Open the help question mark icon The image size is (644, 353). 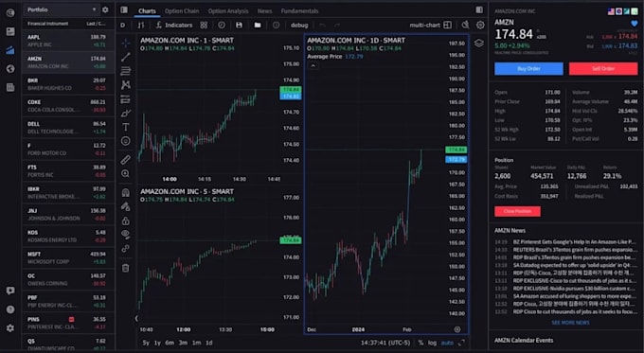click(x=10, y=309)
